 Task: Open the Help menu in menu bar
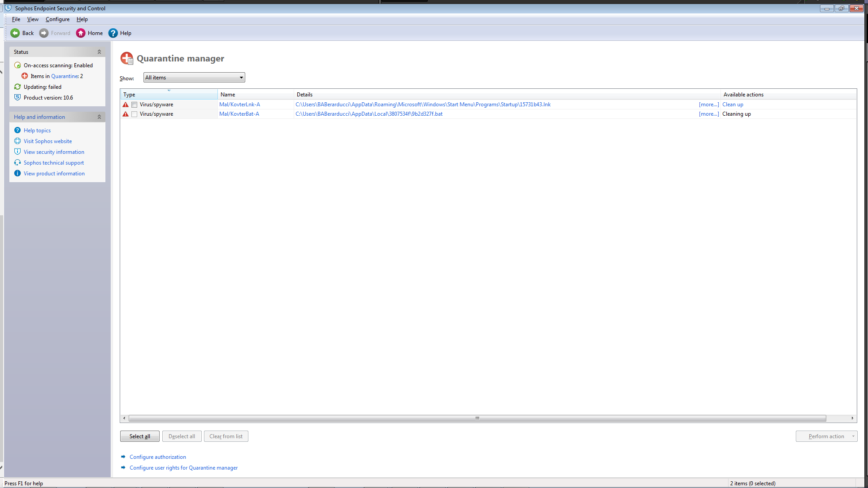[x=82, y=19]
